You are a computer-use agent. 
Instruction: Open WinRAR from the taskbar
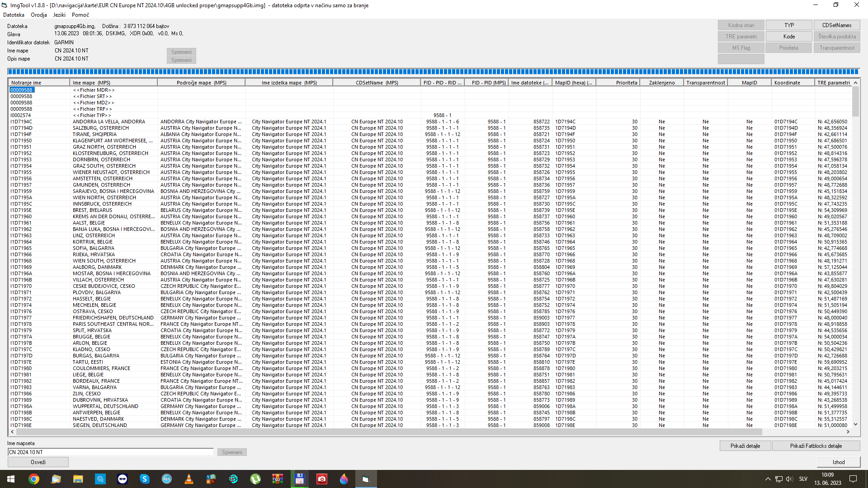pos(278,479)
